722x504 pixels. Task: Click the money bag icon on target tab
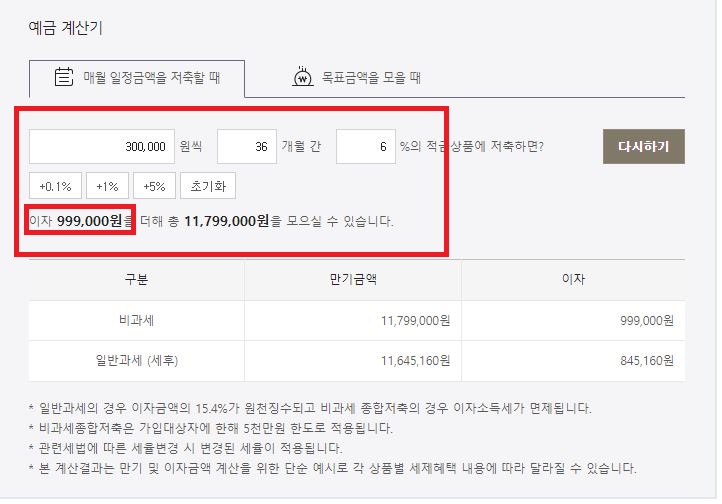coord(303,77)
